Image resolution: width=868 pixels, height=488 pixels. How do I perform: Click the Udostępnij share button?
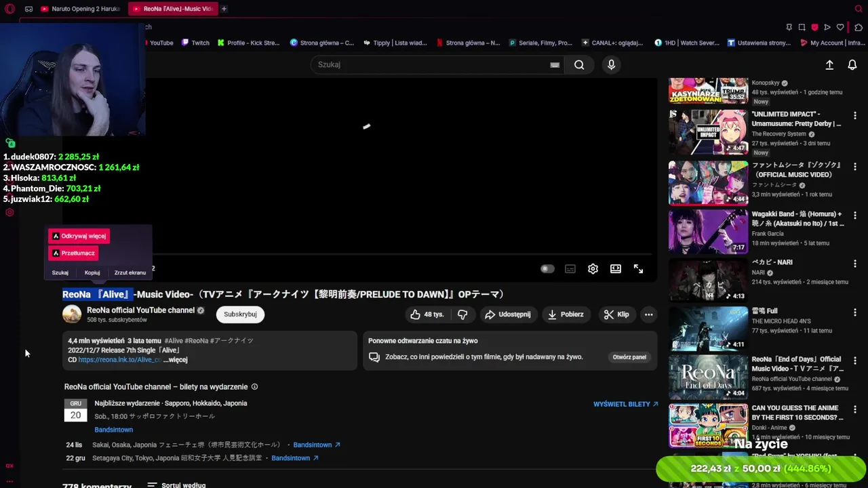click(507, 314)
